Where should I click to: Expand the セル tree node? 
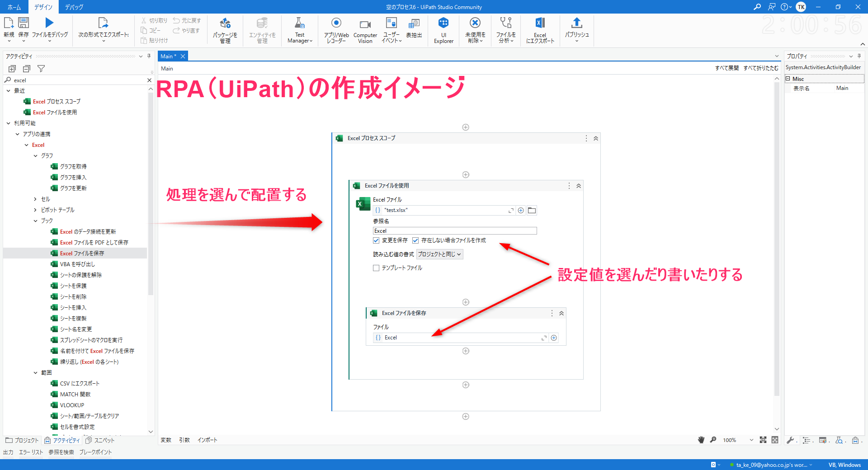tap(35, 199)
